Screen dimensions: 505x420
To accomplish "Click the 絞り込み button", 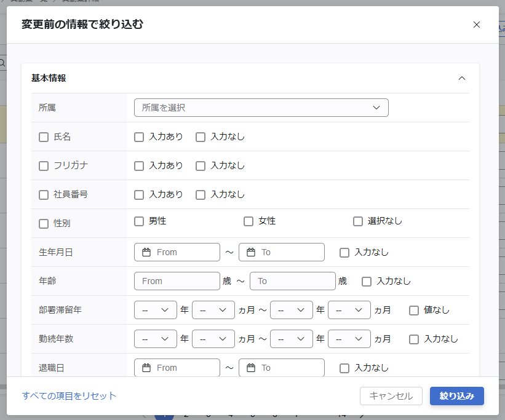I will [457, 396].
